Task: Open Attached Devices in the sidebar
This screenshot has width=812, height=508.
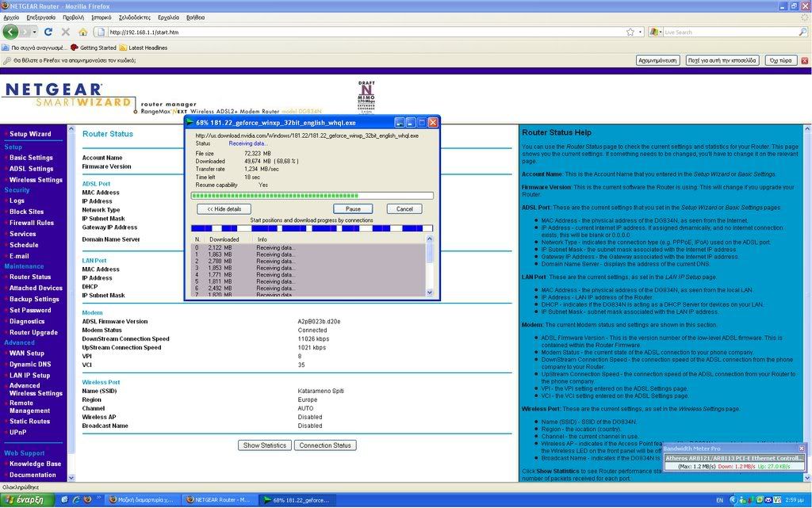Action: 36,288
